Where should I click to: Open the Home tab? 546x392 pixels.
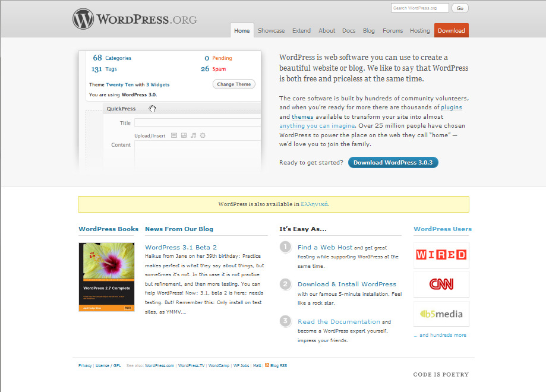(x=242, y=30)
